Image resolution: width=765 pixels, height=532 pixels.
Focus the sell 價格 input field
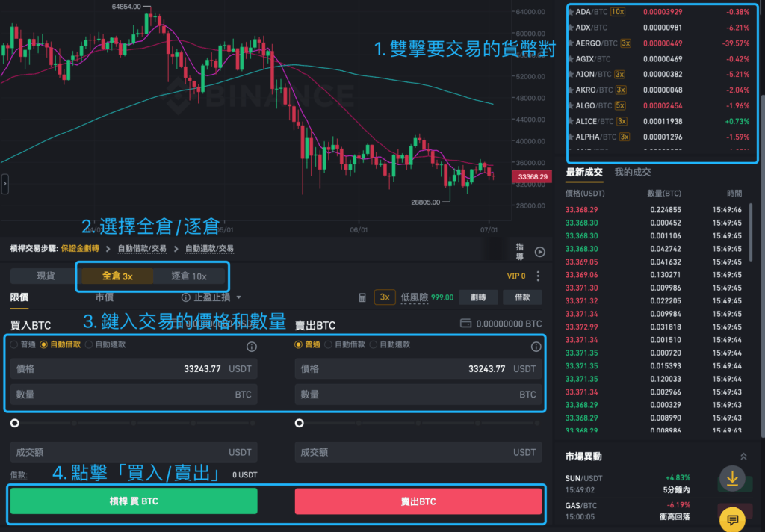418,368
